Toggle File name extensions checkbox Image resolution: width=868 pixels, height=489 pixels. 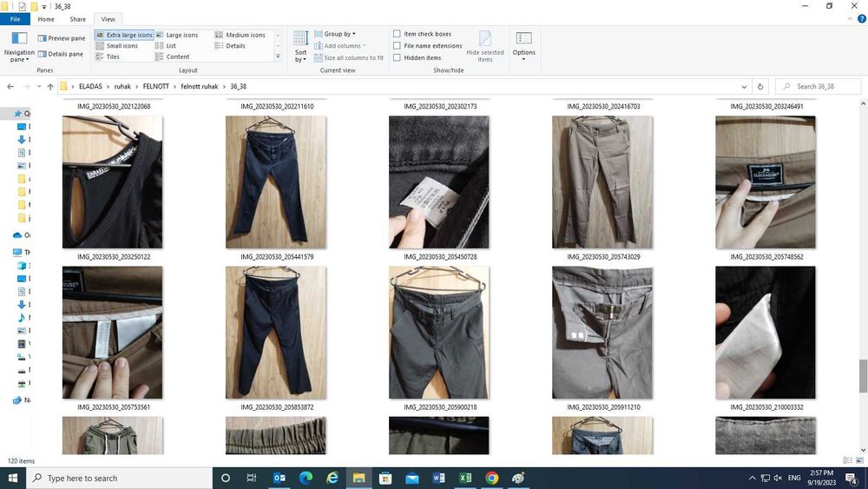397,46
